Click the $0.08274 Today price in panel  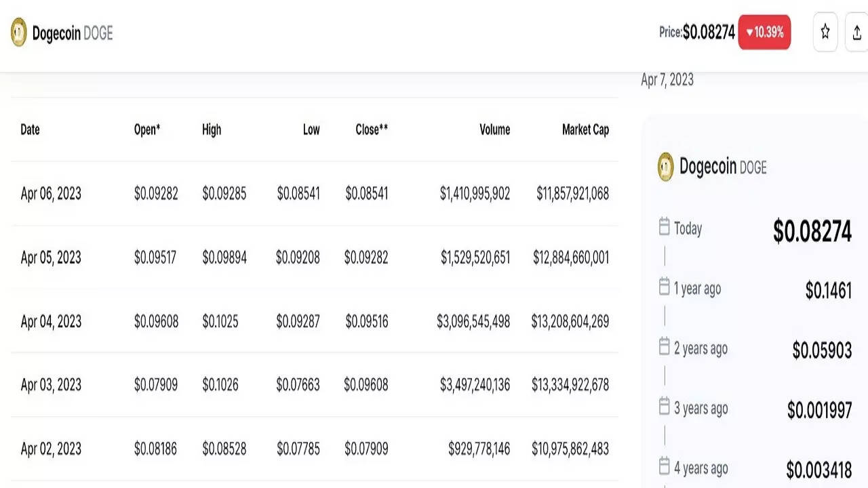pyautogui.click(x=812, y=232)
